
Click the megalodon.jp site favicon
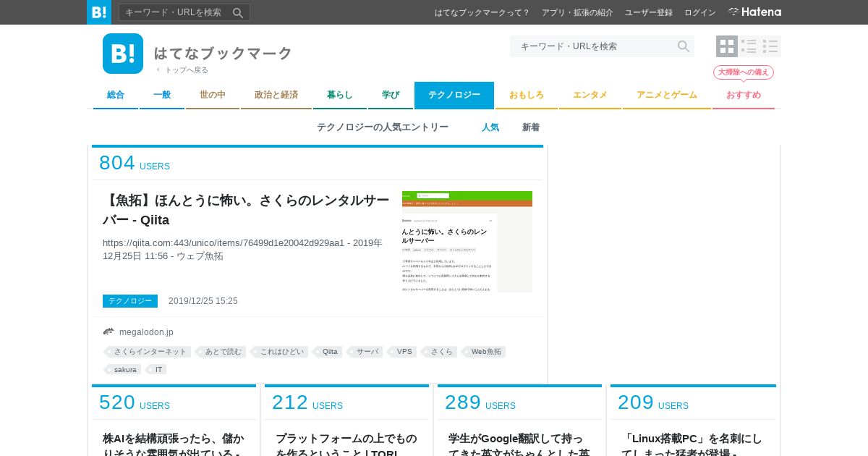coord(109,332)
